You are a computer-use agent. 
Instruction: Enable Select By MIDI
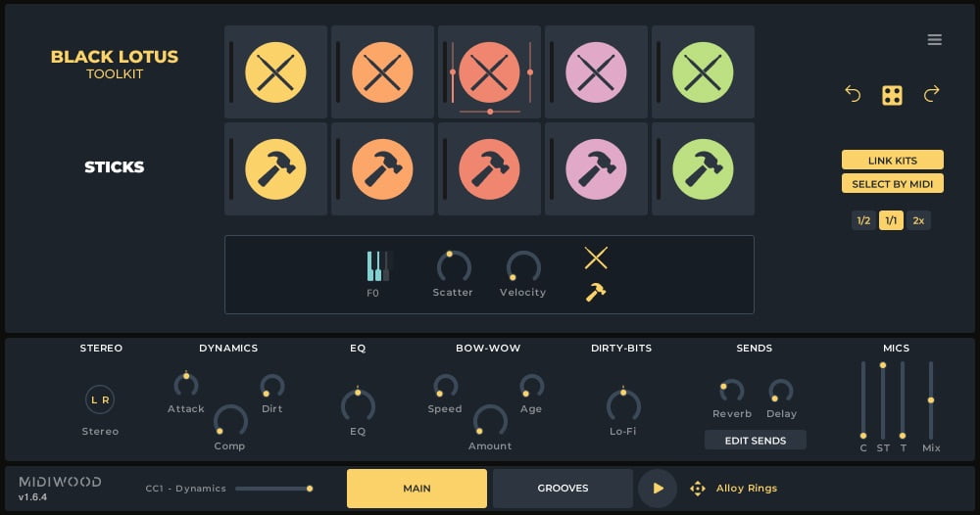(892, 183)
